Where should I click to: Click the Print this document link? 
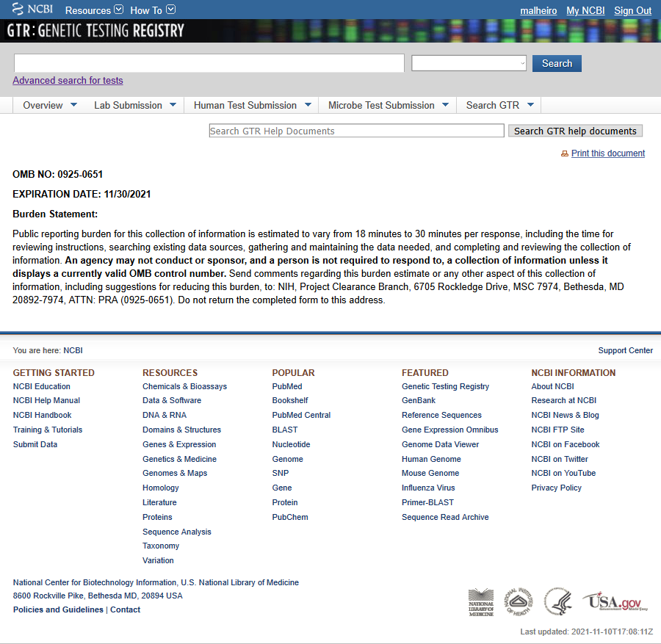coord(608,153)
